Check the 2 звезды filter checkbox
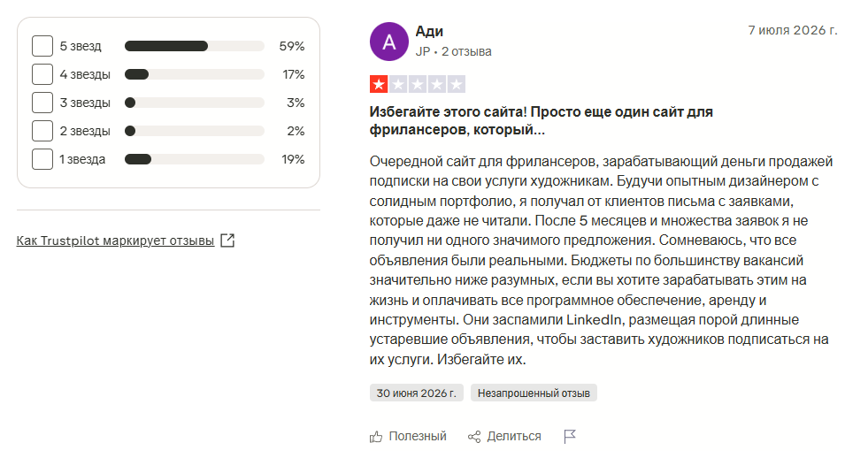The height and width of the screenshot is (458, 868). (42, 131)
